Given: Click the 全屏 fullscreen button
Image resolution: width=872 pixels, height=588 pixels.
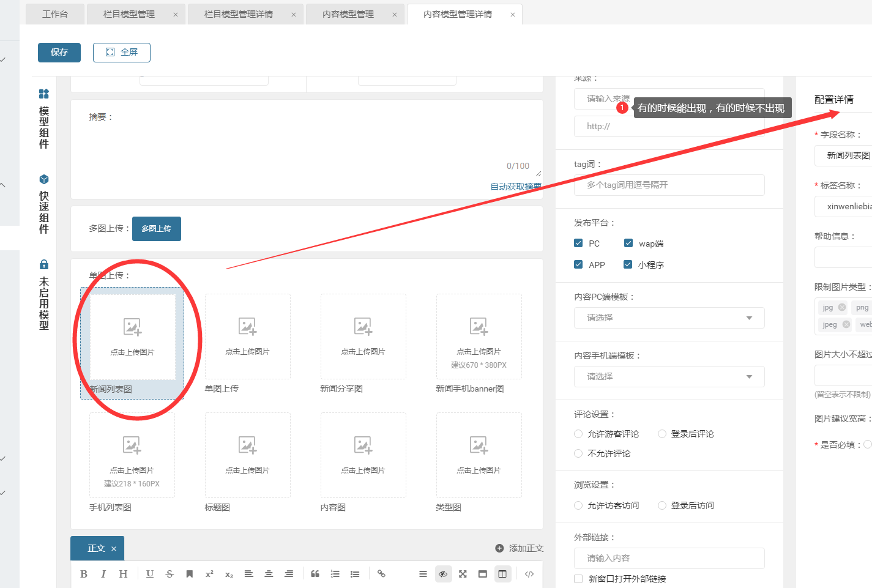Looking at the screenshot, I should click(x=122, y=53).
